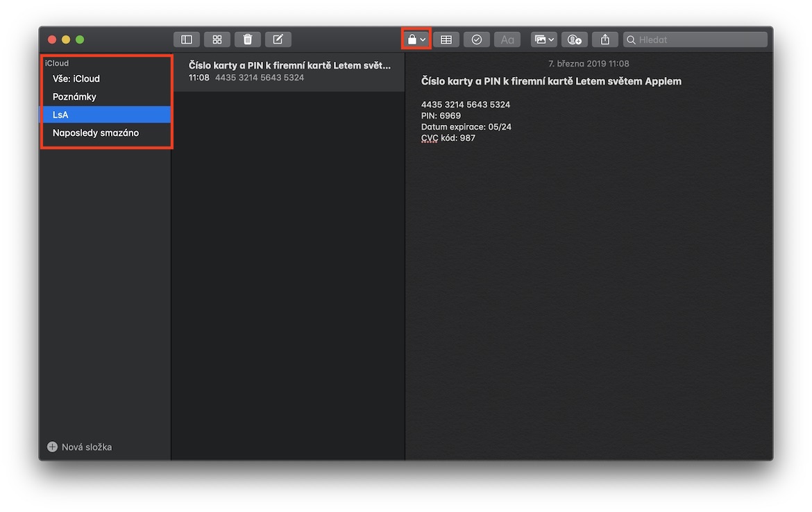812x512 pixels.
Task: Share the note via share icon
Action: [x=605, y=40]
